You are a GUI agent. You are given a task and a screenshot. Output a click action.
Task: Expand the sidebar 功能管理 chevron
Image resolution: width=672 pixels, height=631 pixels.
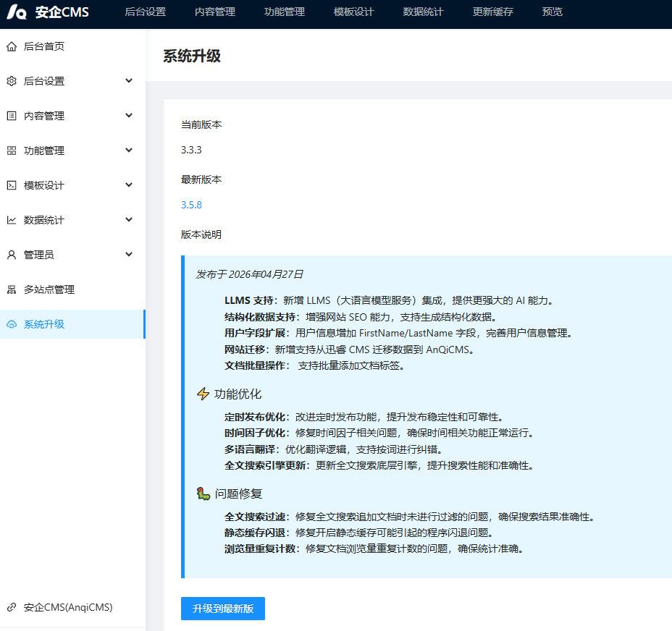pos(129,150)
